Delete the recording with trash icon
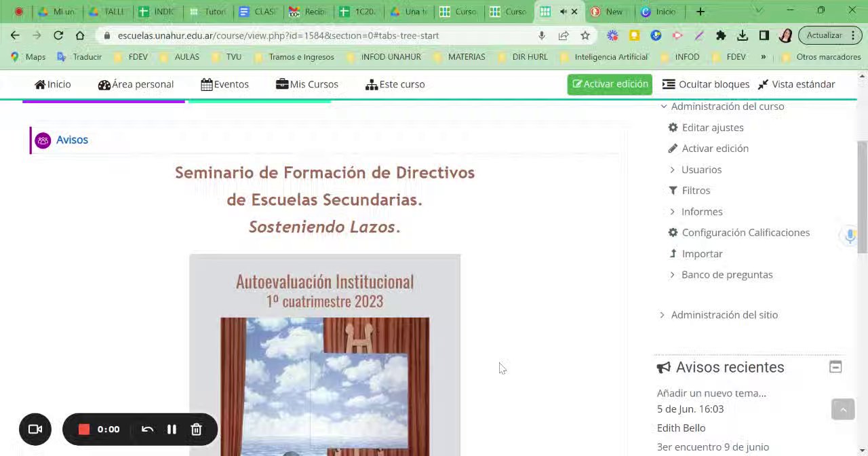Viewport: 868px width, 456px height. click(196, 429)
